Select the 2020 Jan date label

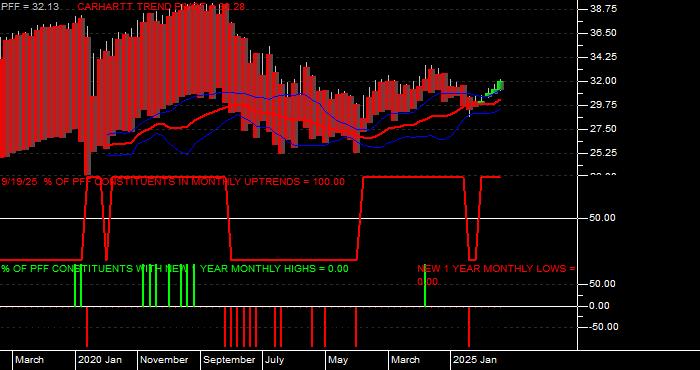tap(100, 360)
